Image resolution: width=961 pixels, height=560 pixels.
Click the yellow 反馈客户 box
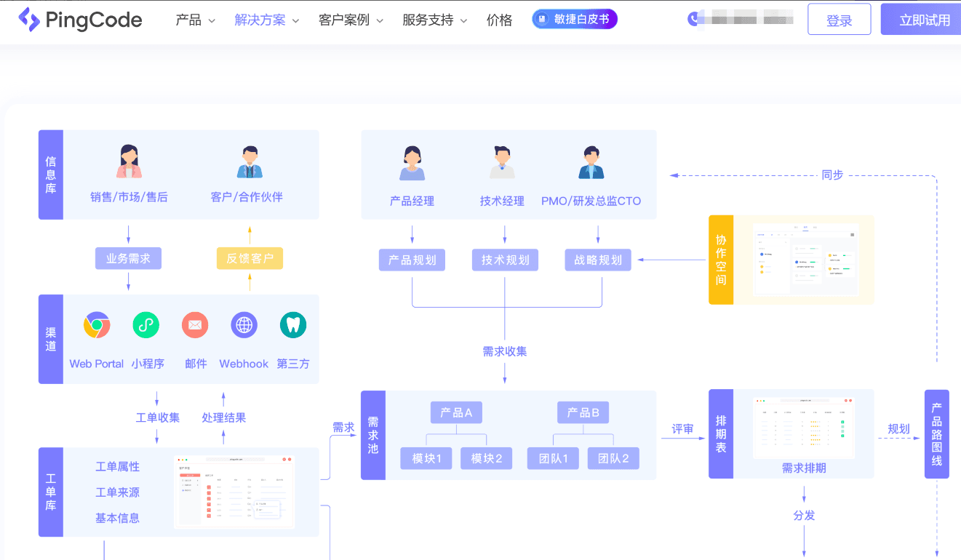coord(250,258)
